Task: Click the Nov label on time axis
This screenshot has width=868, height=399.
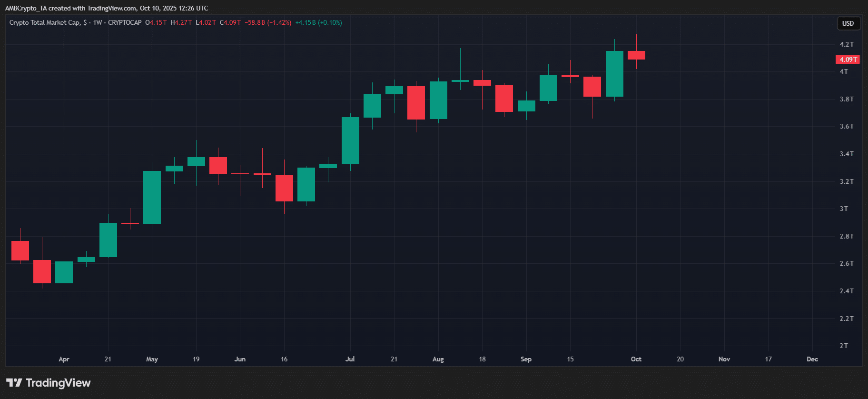Action: [x=724, y=359]
